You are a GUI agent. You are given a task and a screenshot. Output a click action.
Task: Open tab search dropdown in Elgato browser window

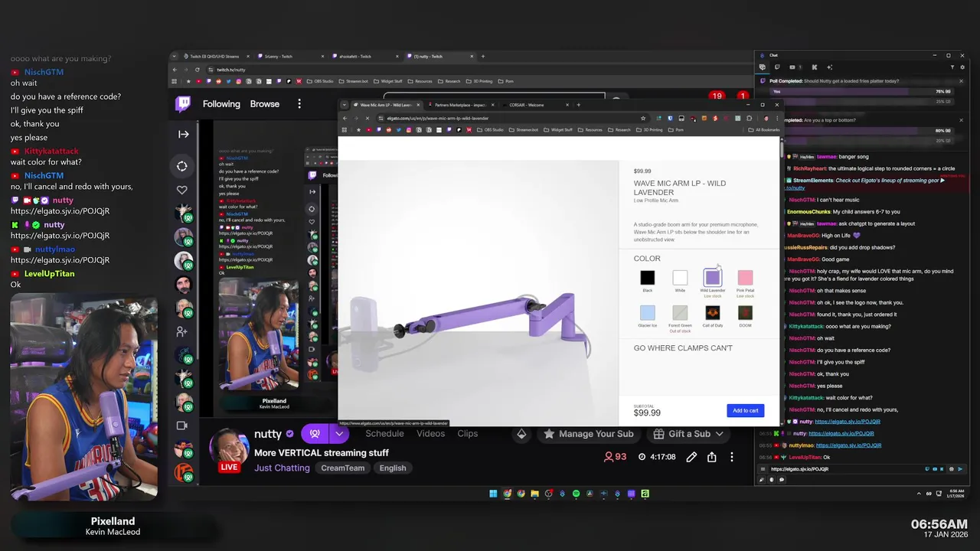pos(345,105)
